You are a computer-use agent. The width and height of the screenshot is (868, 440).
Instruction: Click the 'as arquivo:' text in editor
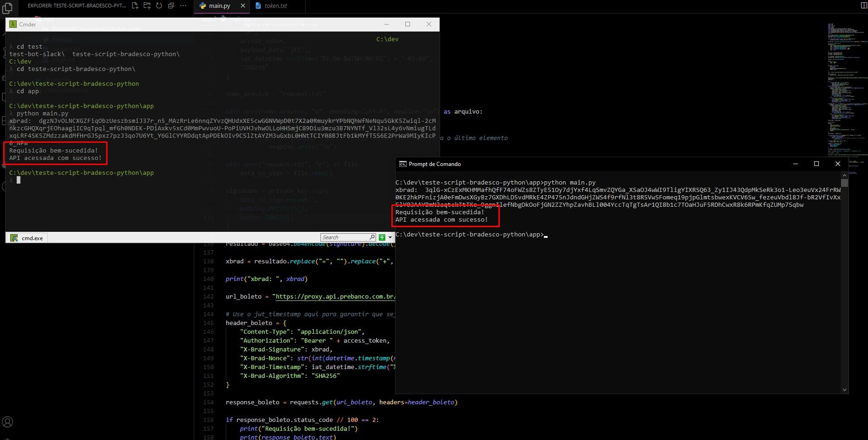point(463,112)
